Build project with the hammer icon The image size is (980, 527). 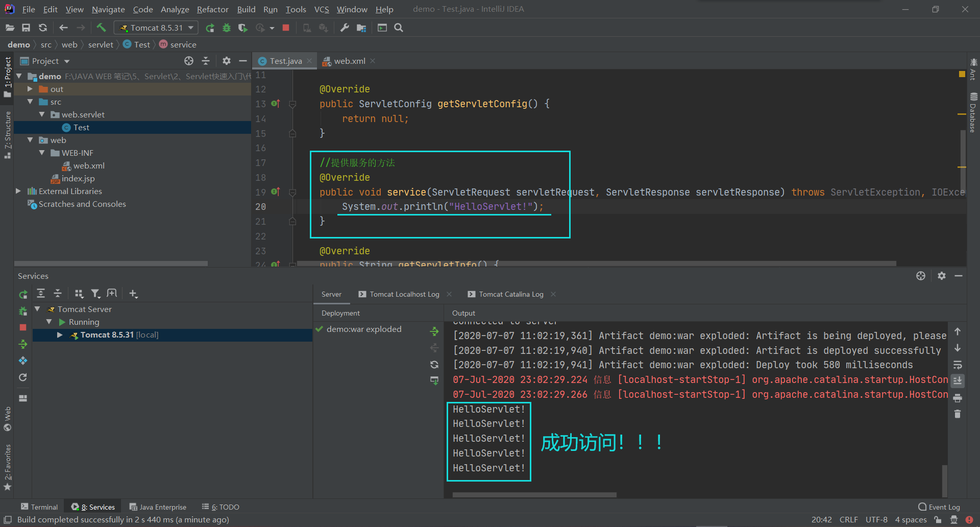[101, 28]
